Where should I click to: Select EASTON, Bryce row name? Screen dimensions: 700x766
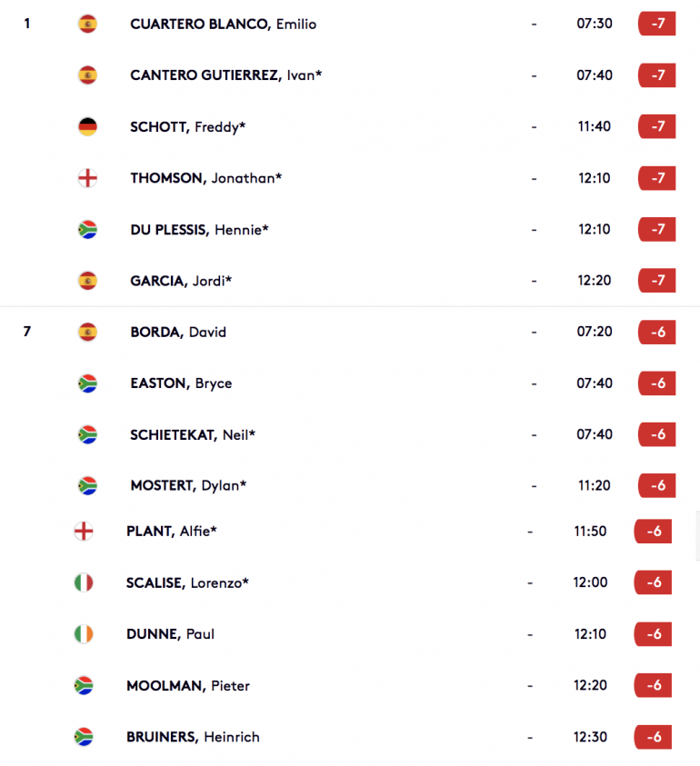coord(181,383)
